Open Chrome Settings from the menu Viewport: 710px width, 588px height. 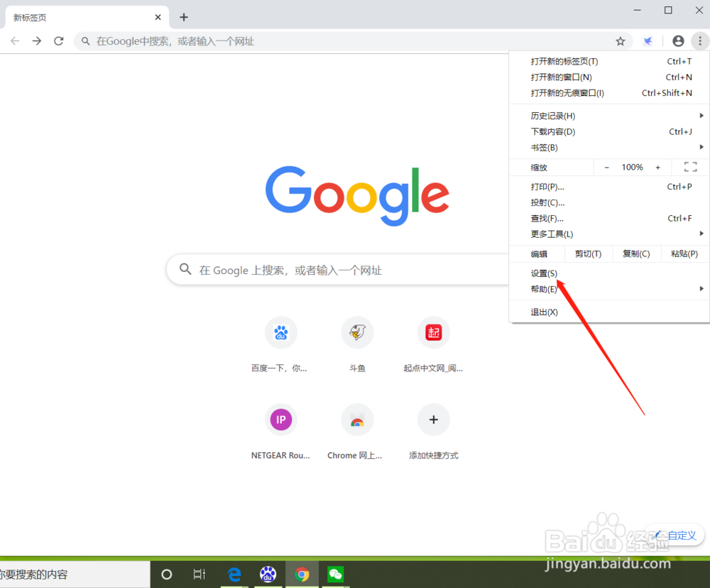coord(542,273)
